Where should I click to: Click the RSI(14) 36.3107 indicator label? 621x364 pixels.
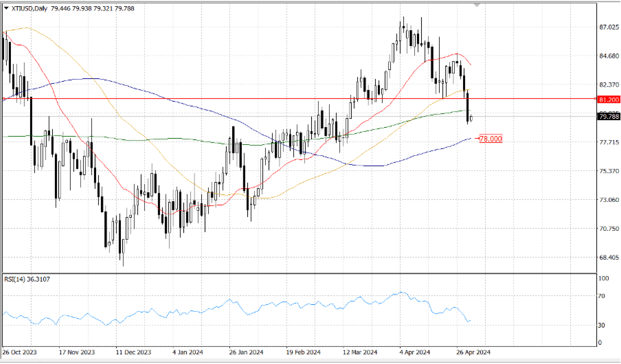pyautogui.click(x=27, y=279)
